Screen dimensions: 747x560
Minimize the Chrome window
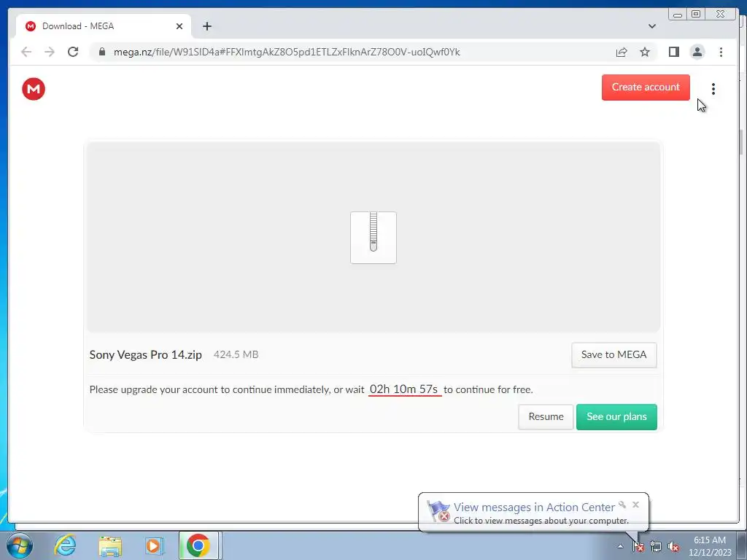tap(678, 15)
